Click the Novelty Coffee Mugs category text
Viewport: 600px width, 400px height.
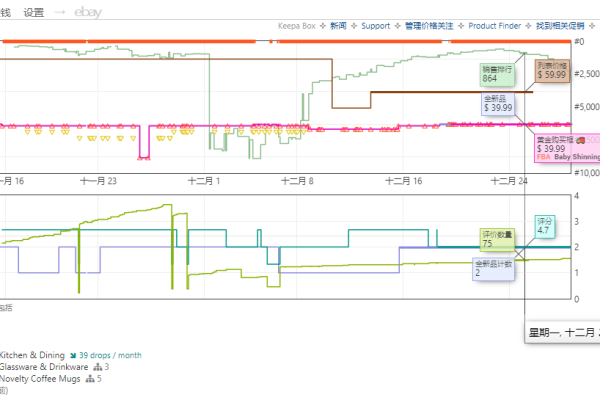pos(40,379)
